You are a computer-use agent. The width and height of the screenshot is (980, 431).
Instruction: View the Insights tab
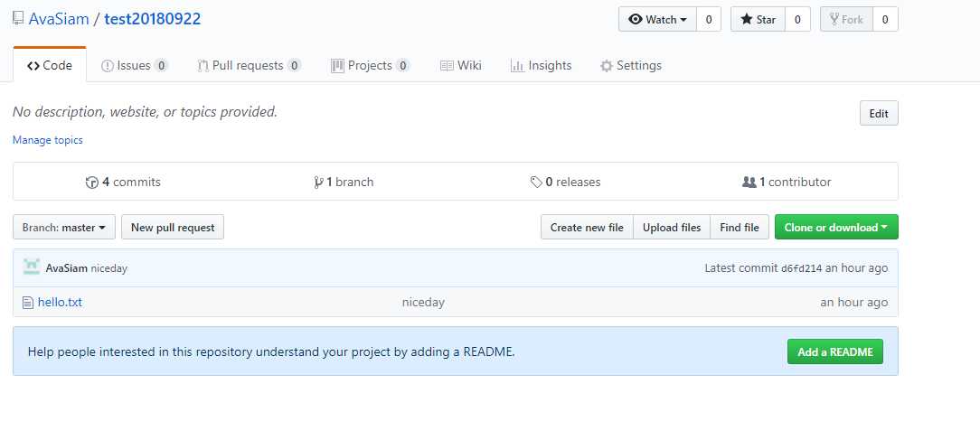tap(542, 66)
